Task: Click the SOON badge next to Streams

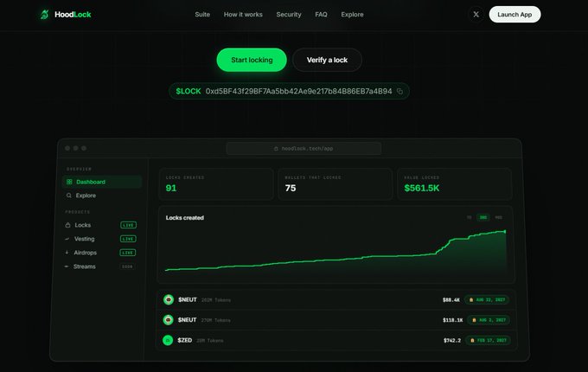Action: point(127,266)
